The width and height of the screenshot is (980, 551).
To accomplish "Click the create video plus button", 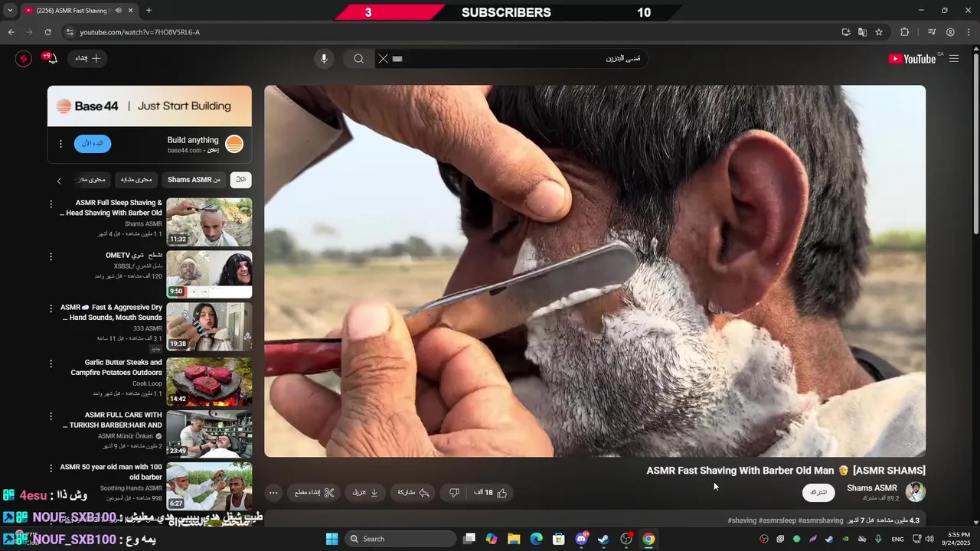I will pos(88,59).
